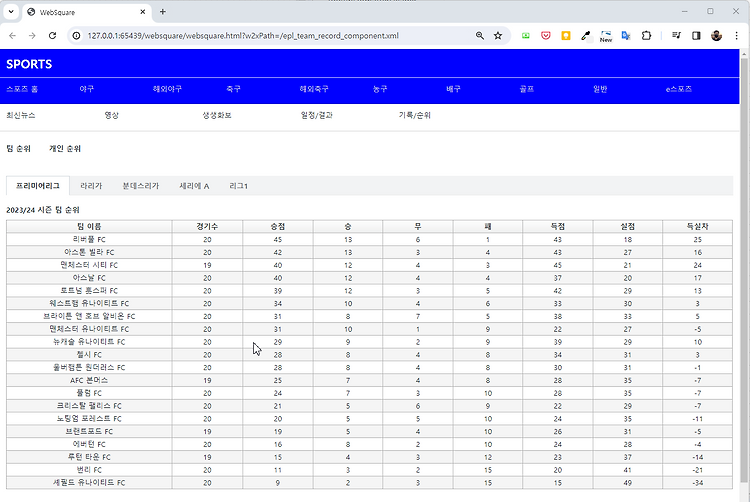Open the yellow Google Keep extension icon
750x502 pixels.
566,36
